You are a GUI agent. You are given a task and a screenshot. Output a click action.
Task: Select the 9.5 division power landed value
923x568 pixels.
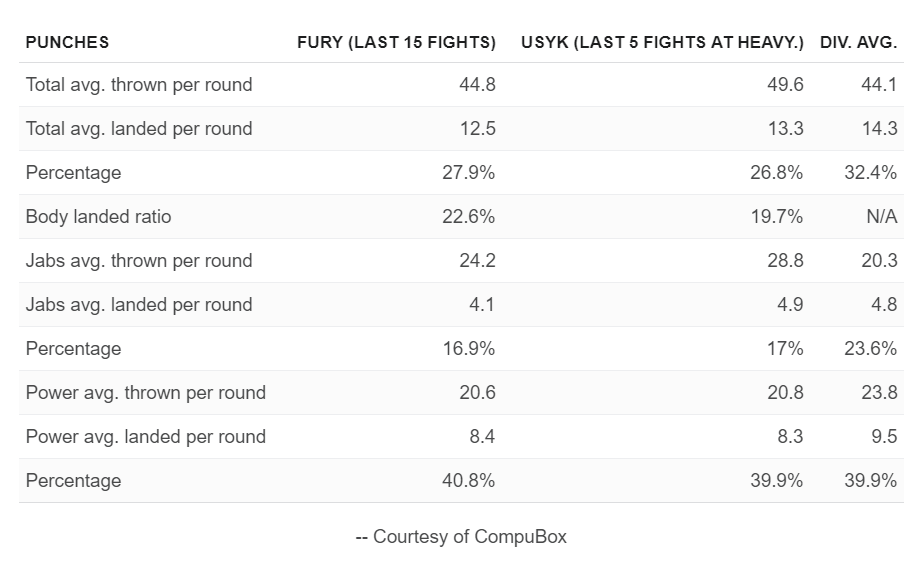click(884, 437)
